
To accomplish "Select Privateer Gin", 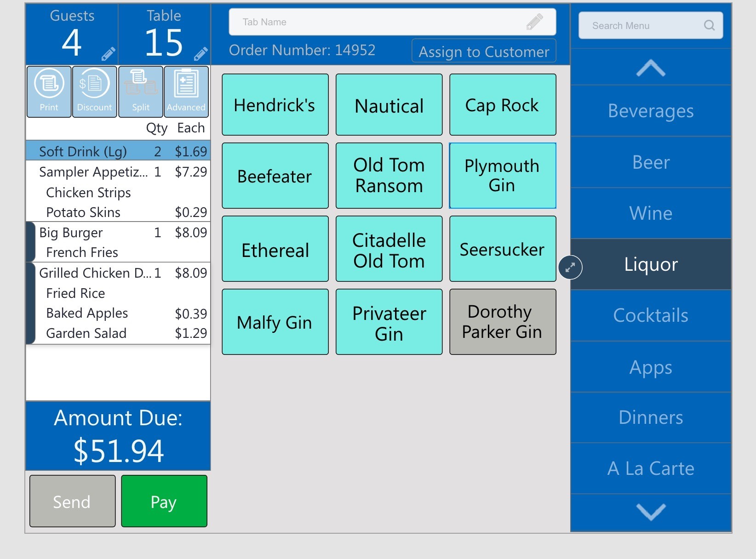I will [389, 322].
